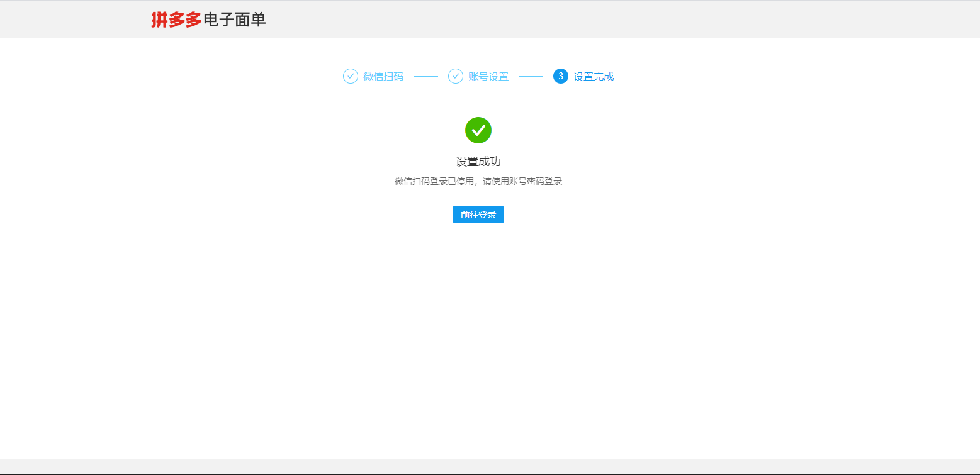The height and width of the screenshot is (475, 980).
Task: Click the 账号设置 step checkmark circle
Action: (x=456, y=76)
